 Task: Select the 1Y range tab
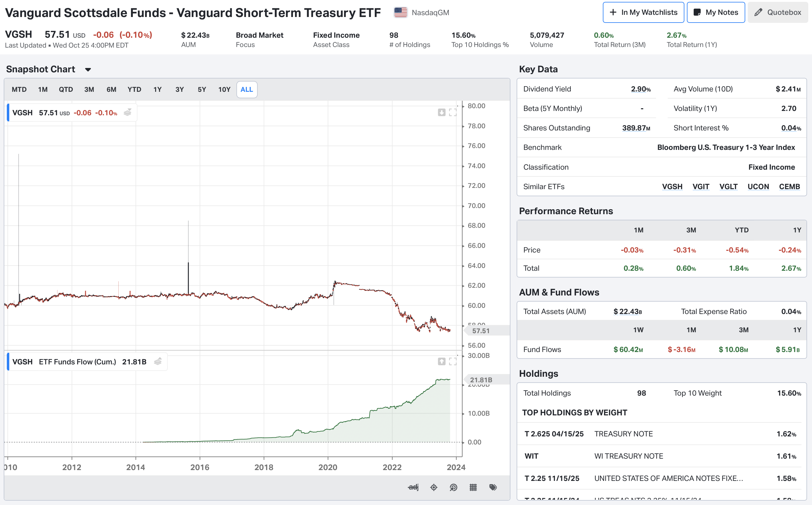point(158,90)
